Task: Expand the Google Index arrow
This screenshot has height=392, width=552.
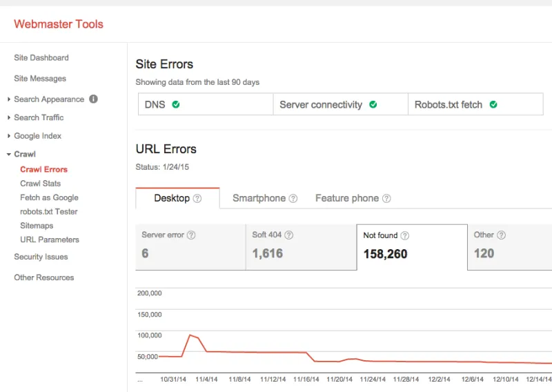Action: pyautogui.click(x=9, y=136)
